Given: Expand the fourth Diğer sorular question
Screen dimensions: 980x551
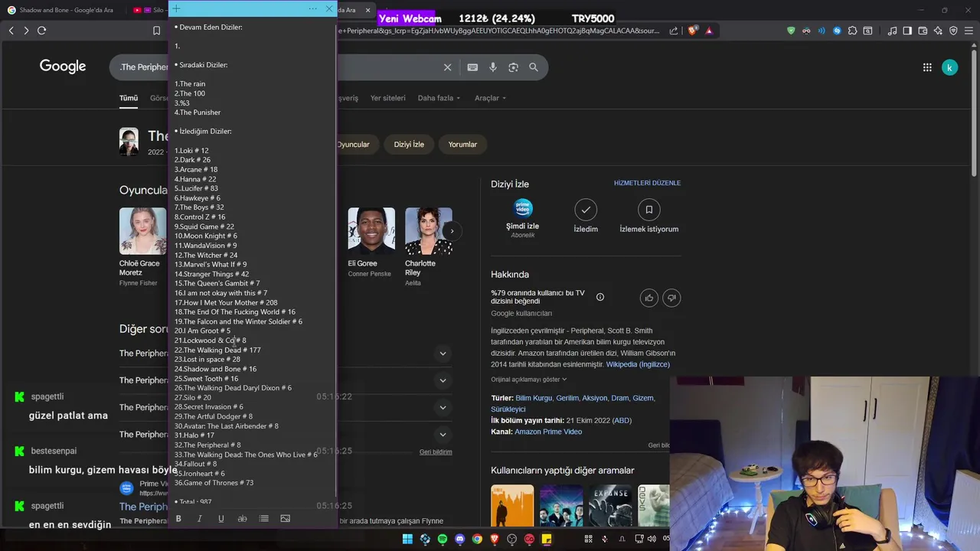Looking at the screenshot, I should (443, 435).
